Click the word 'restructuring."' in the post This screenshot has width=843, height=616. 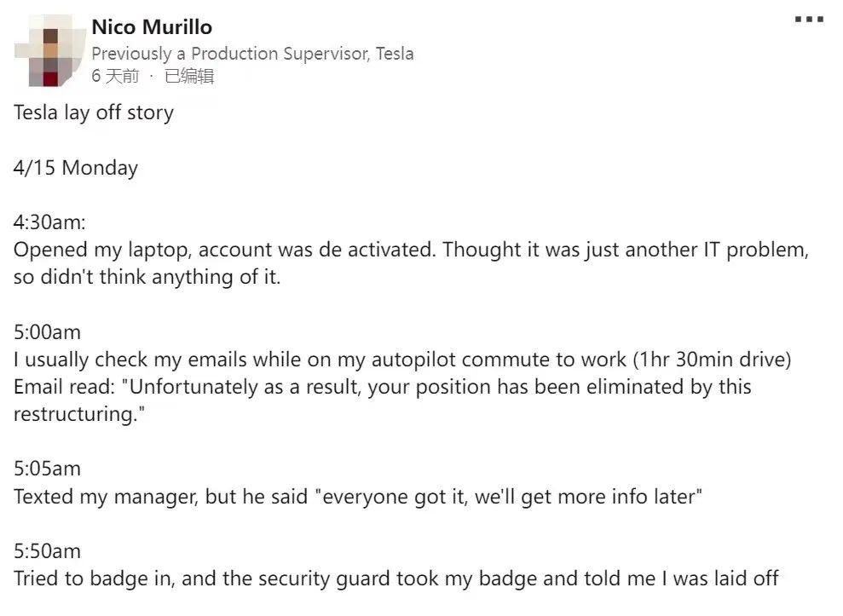coord(79,414)
